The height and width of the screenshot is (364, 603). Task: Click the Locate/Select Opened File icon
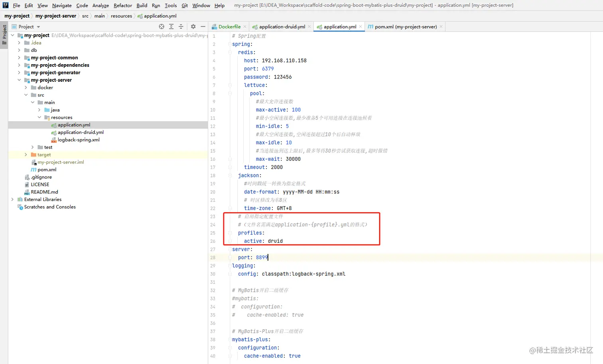point(162,27)
